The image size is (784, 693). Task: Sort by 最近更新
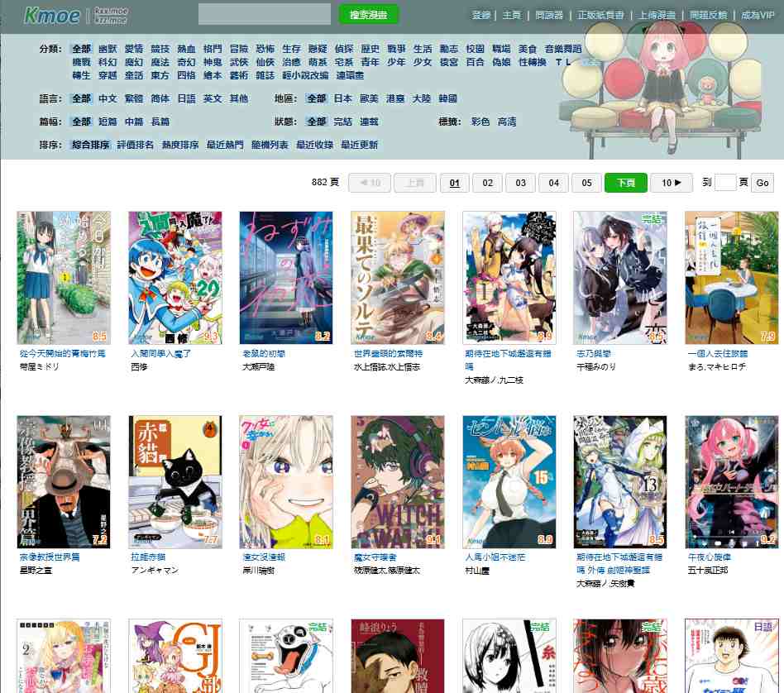pyautogui.click(x=359, y=145)
